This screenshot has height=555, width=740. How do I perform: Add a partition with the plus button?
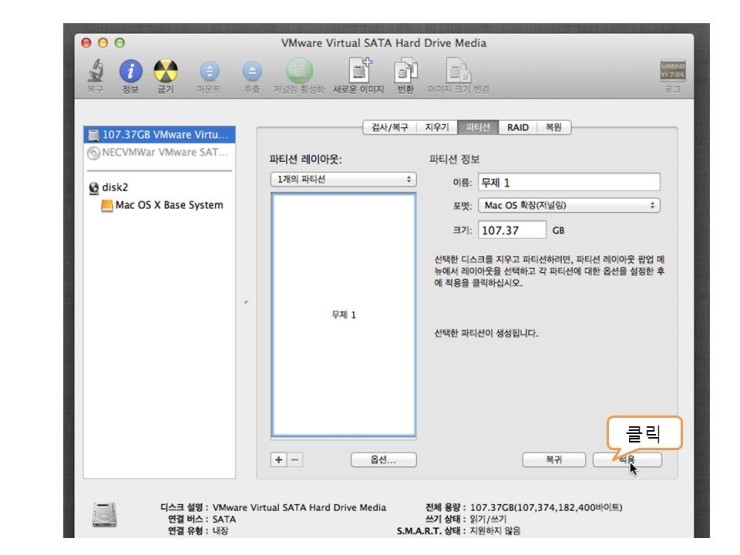coord(279,459)
